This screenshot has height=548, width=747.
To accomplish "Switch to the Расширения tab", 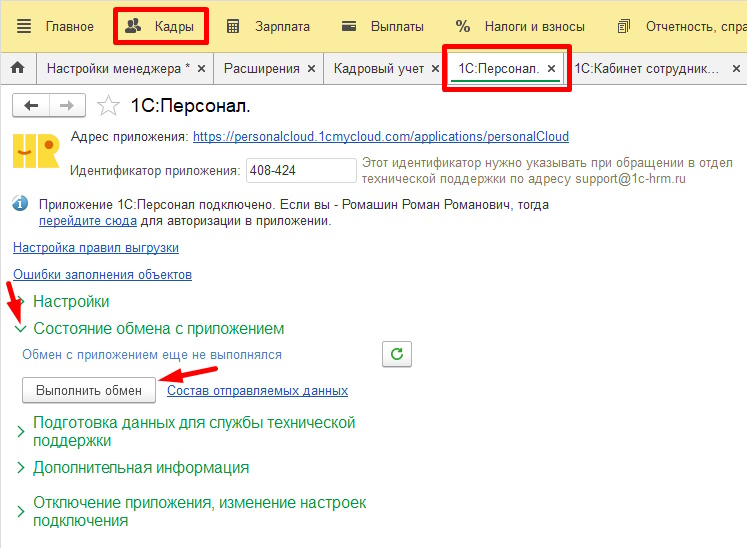I will (x=262, y=69).
